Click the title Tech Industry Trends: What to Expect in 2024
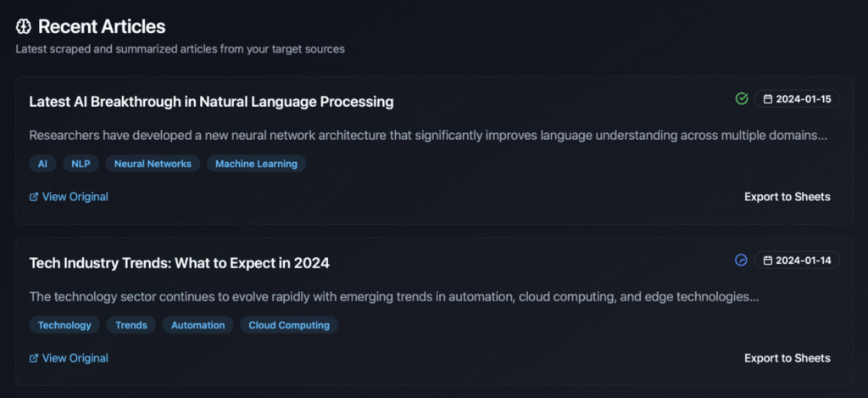 (180, 263)
